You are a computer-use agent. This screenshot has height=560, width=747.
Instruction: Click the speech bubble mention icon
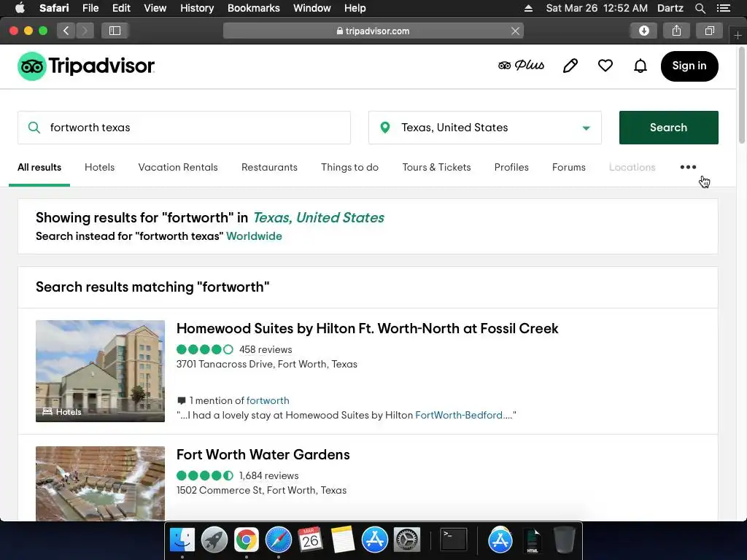(181, 400)
